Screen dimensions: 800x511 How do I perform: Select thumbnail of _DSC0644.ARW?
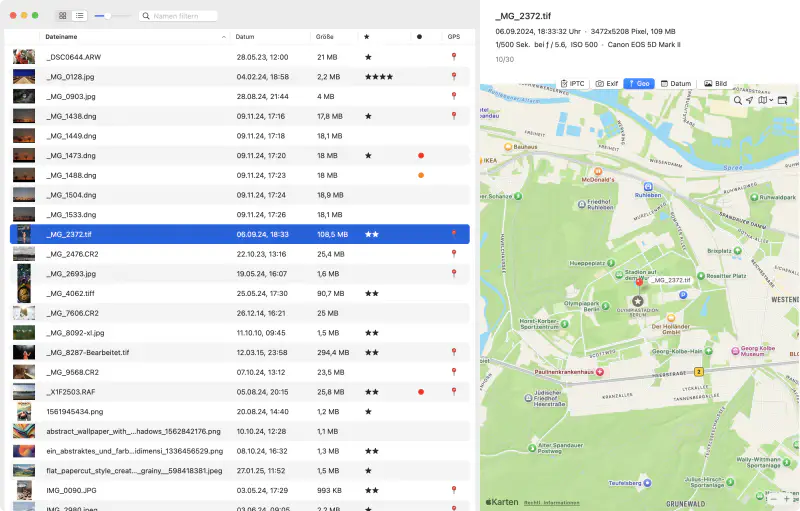coord(24,57)
